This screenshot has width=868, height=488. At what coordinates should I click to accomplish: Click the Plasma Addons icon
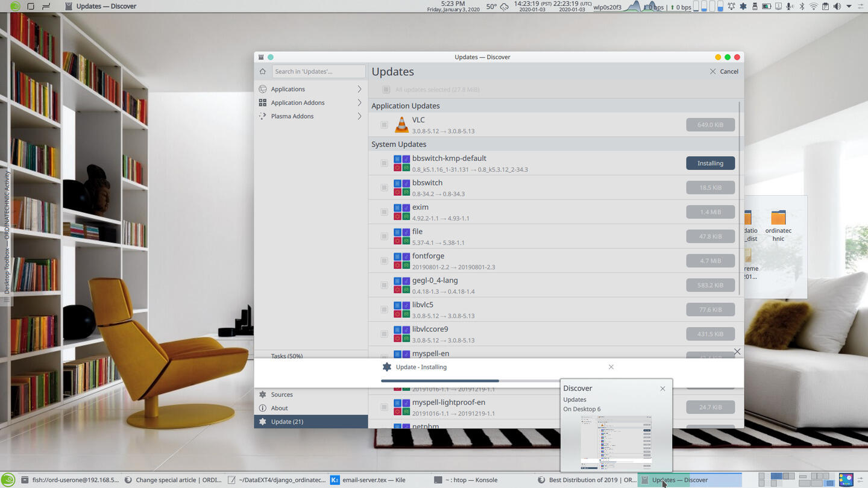pos(262,116)
